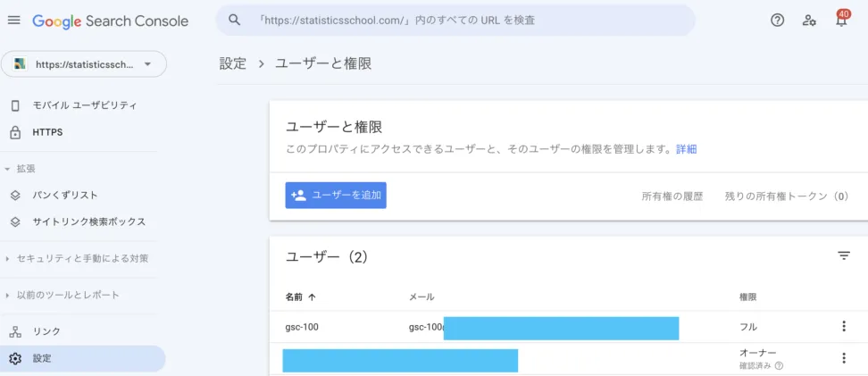Select 設定 in the sidebar
The width and height of the screenshot is (868, 376).
point(83,358)
